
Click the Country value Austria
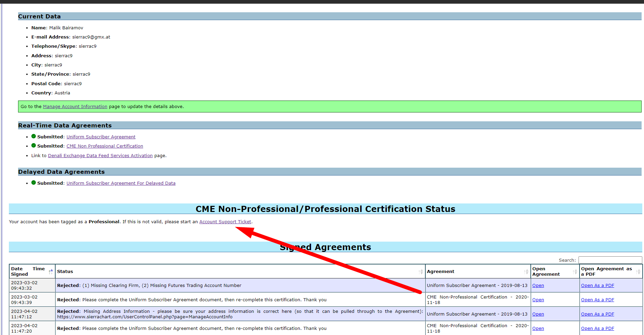pyautogui.click(x=62, y=93)
